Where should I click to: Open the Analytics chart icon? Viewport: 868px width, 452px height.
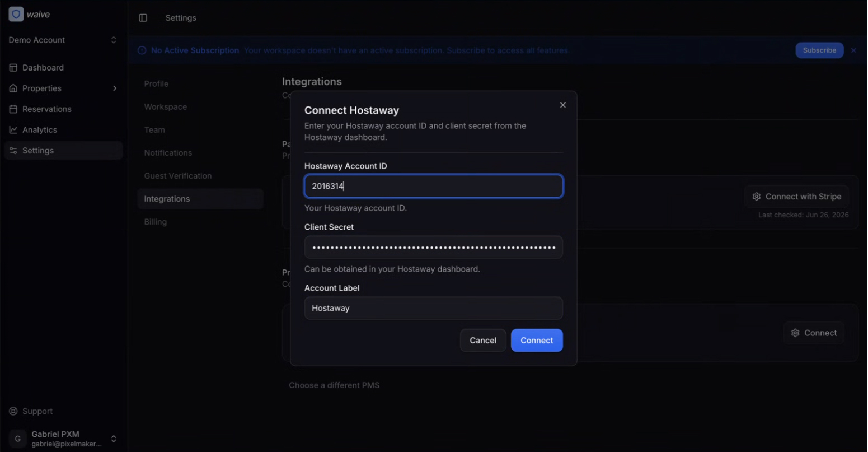[x=13, y=129]
